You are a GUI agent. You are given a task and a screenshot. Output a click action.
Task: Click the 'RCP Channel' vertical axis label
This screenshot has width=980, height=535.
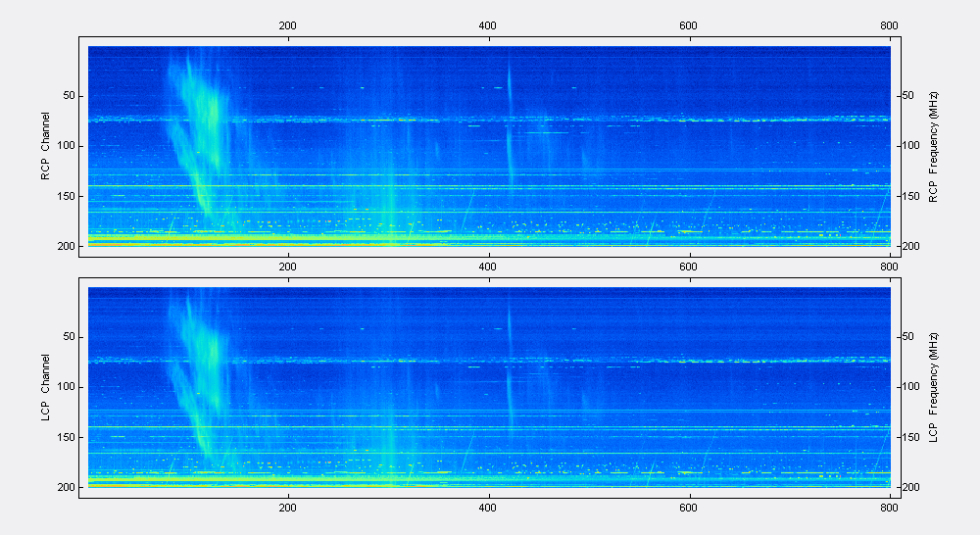click(x=45, y=146)
